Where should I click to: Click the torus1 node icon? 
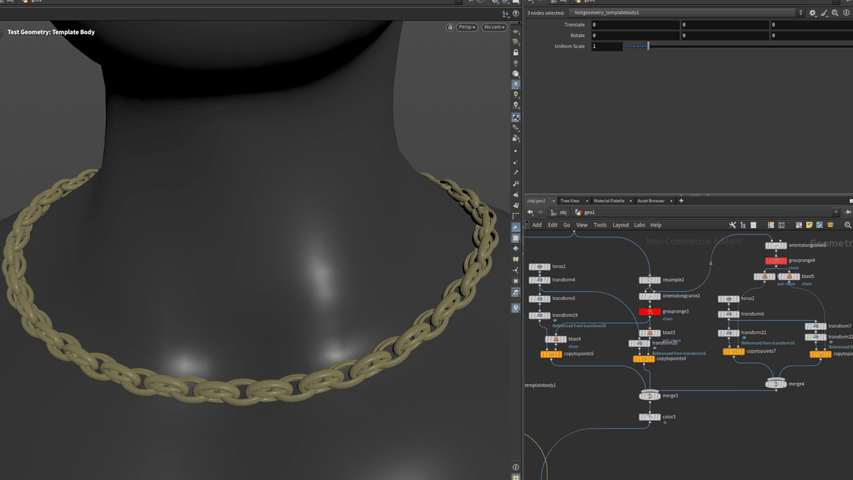(539, 267)
